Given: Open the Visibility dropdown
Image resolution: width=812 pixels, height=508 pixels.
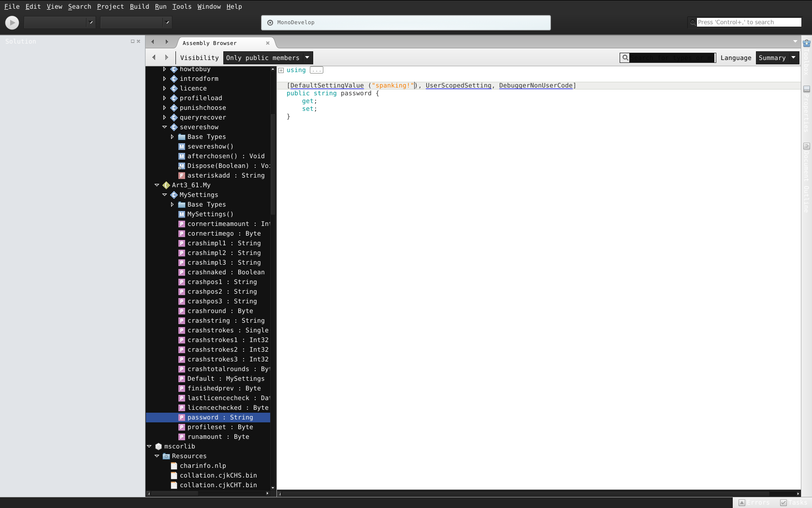Looking at the screenshot, I should pos(268,58).
